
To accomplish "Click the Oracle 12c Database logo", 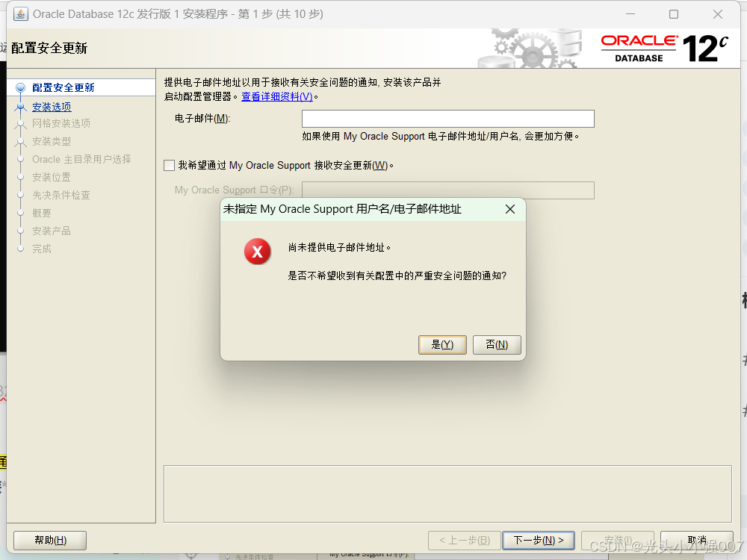I will coord(664,48).
